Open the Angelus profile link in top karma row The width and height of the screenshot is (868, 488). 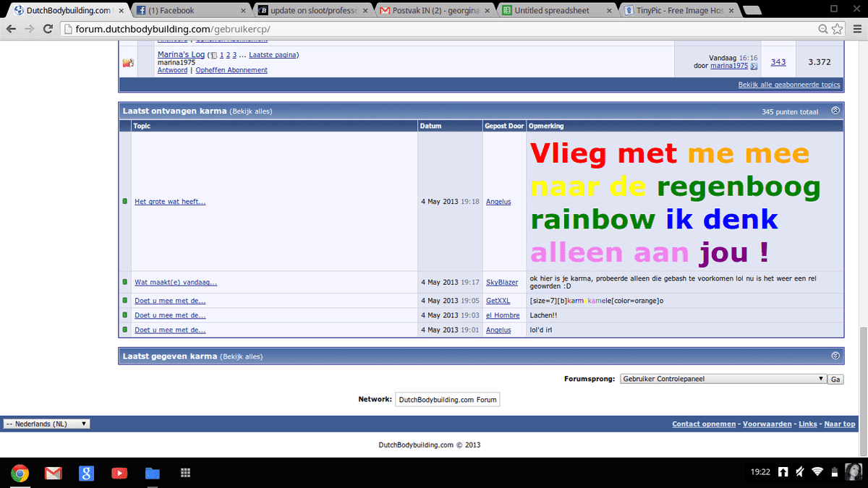pos(498,202)
